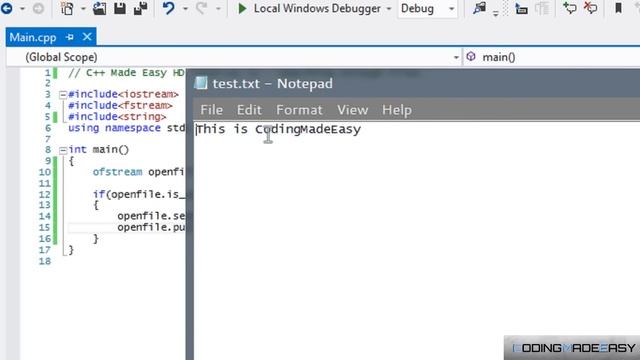Open the debugger target dropdown arrow
The image size is (640, 360).
click(389, 9)
